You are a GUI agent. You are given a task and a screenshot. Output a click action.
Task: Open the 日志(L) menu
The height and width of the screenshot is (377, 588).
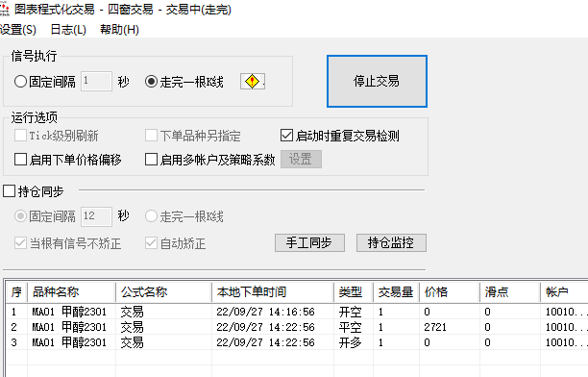click(x=68, y=29)
